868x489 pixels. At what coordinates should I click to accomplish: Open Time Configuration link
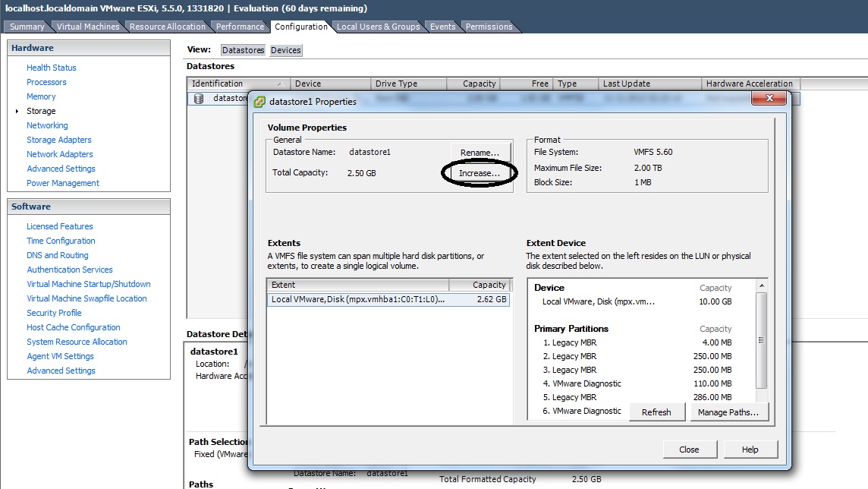coord(61,241)
